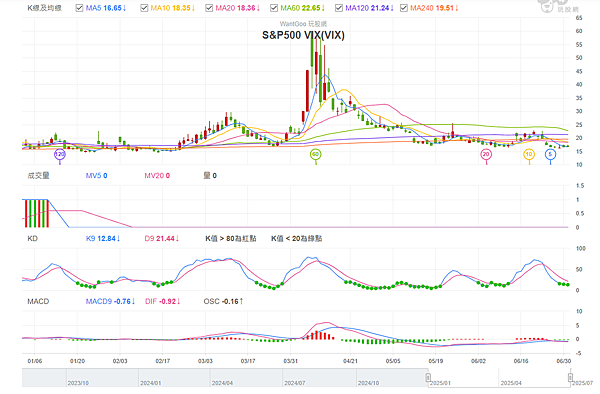
Task: Click the pink 20 moving-average marker
Action: (486, 155)
